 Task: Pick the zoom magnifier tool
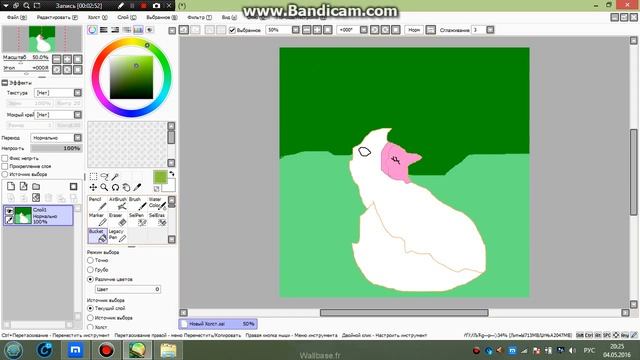tap(104, 187)
